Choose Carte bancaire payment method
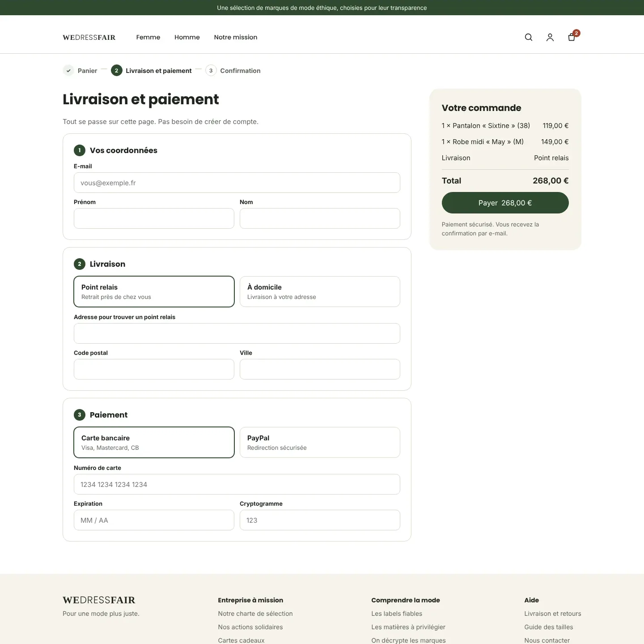Viewport: 644px width, 644px height. pos(154,442)
